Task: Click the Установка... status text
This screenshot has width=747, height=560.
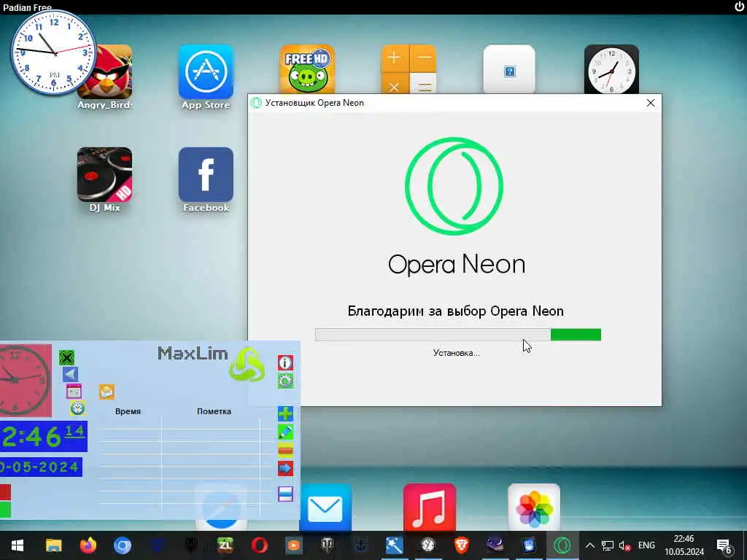Action: tap(457, 353)
